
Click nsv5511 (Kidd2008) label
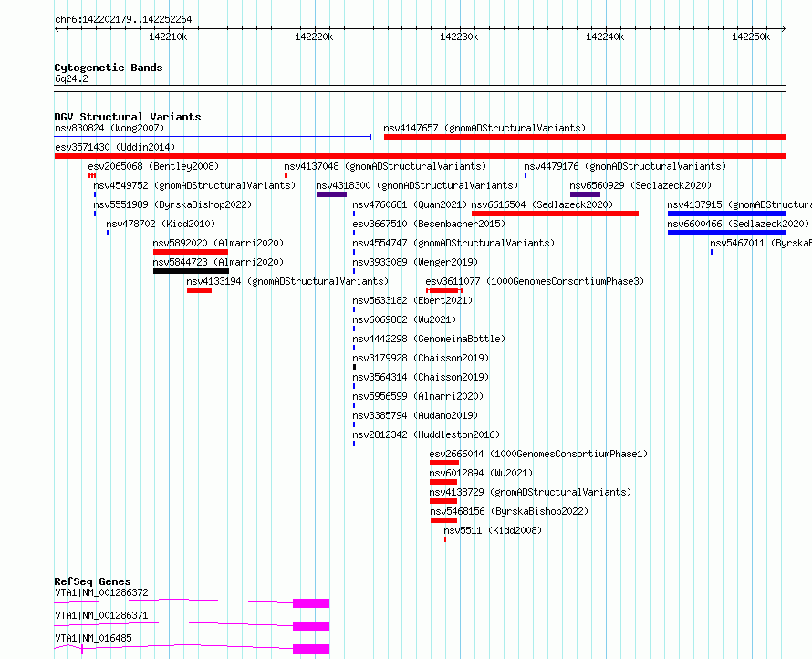tap(493, 530)
